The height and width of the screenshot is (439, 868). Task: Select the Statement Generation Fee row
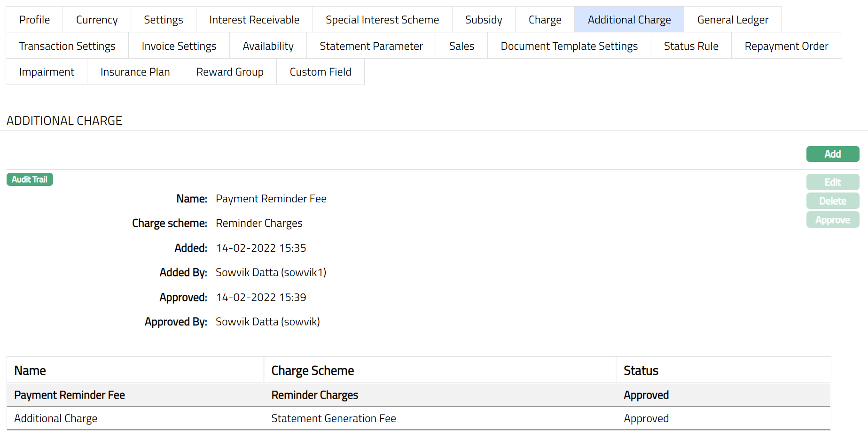tap(333, 418)
